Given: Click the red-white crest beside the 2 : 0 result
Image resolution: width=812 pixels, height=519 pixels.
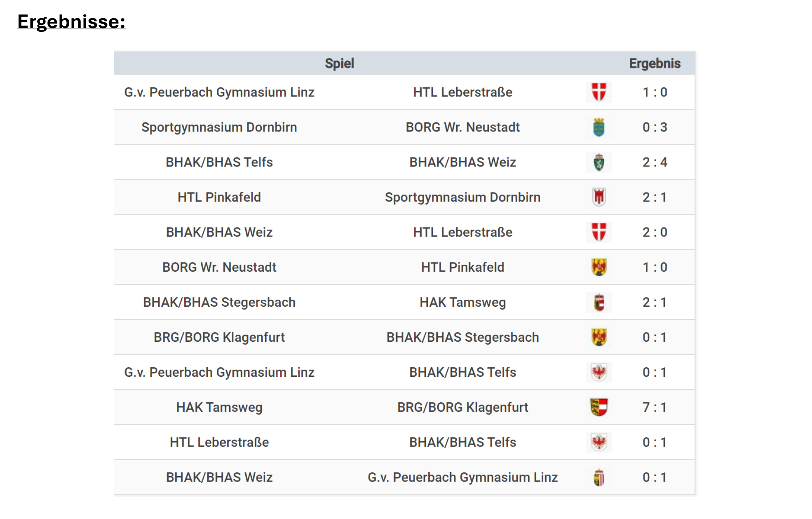Looking at the screenshot, I should (x=598, y=232).
